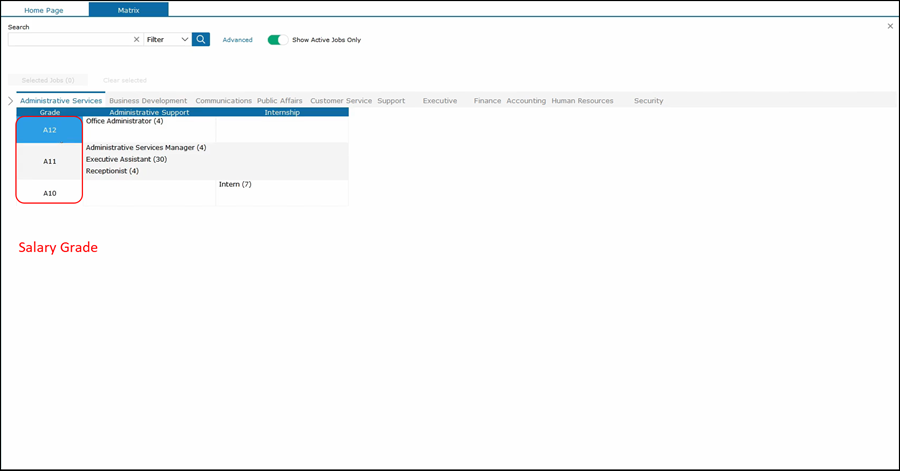The image size is (900, 471).
Task: Select Office Administrator (4) job
Action: (x=124, y=121)
